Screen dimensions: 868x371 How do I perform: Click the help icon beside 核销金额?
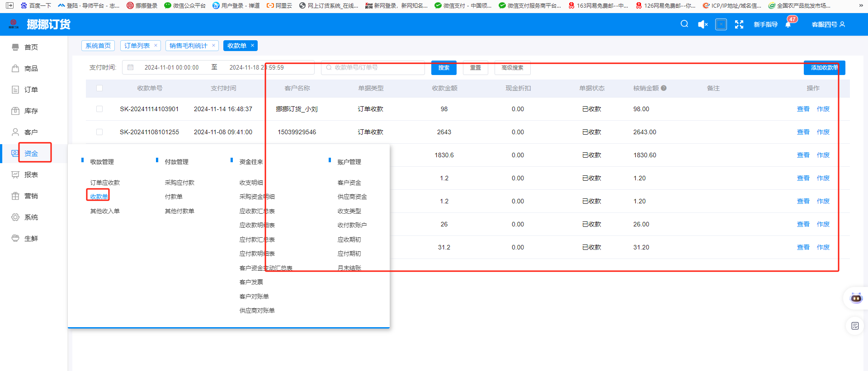click(664, 88)
